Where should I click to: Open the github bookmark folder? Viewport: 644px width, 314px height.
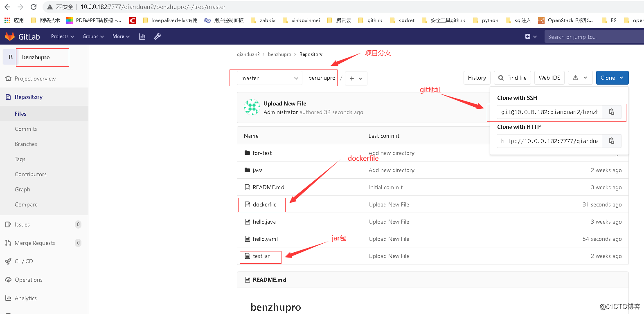[x=370, y=20]
